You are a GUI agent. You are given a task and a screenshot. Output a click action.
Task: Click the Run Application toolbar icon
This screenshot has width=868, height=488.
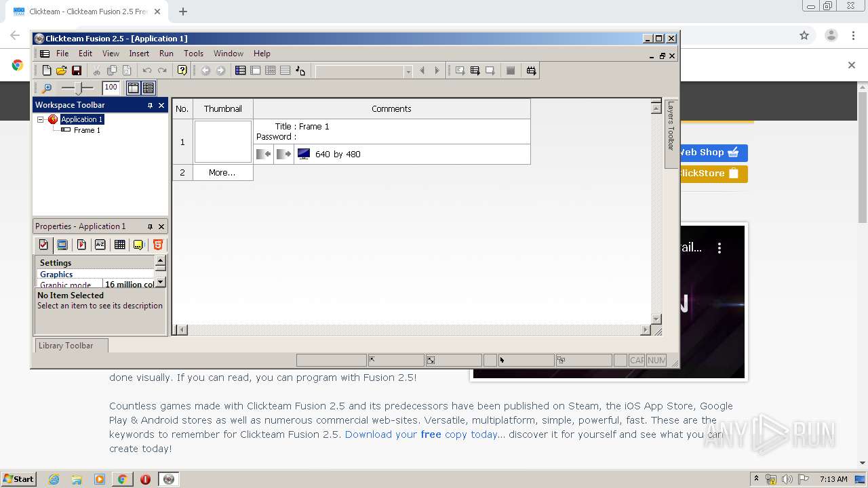pos(475,70)
